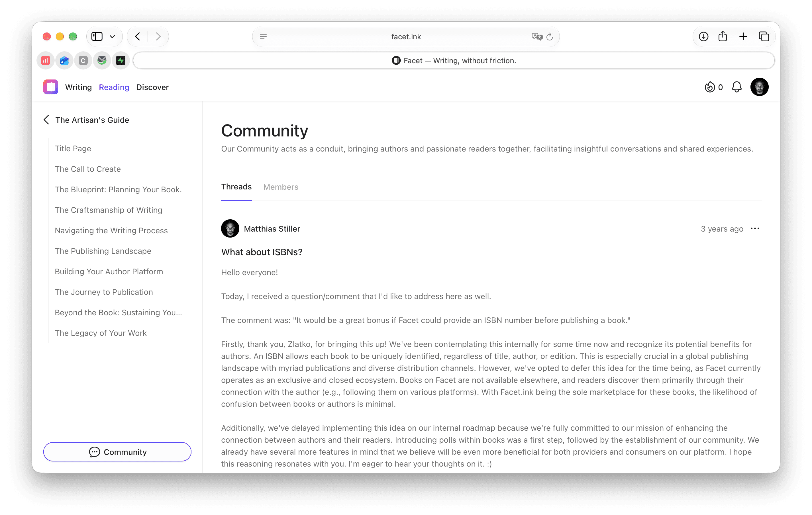Open the notifications bell
The width and height of the screenshot is (812, 515).
point(736,87)
